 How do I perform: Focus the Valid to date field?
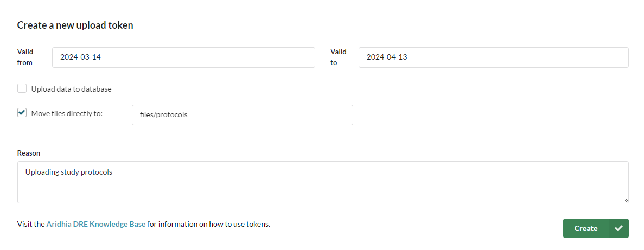pos(493,57)
